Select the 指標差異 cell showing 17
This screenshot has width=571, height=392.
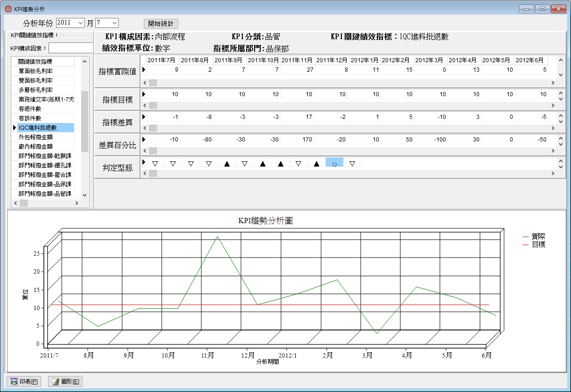[297, 117]
